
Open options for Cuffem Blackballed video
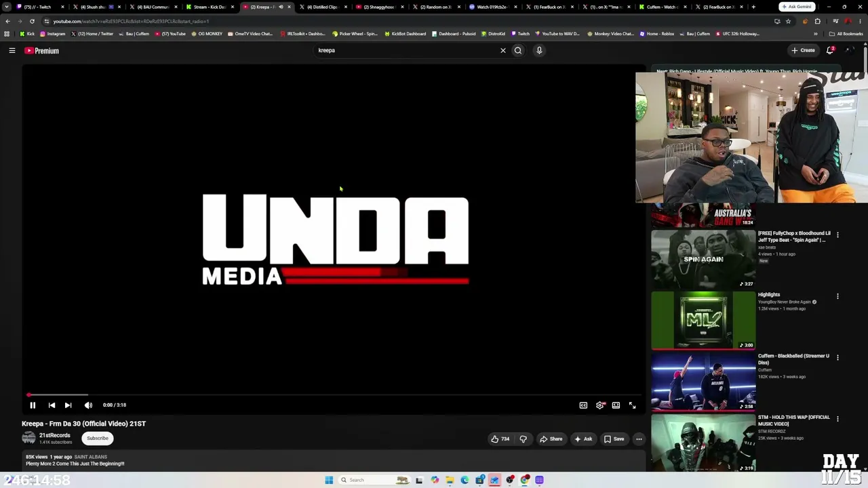[x=837, y=357]
